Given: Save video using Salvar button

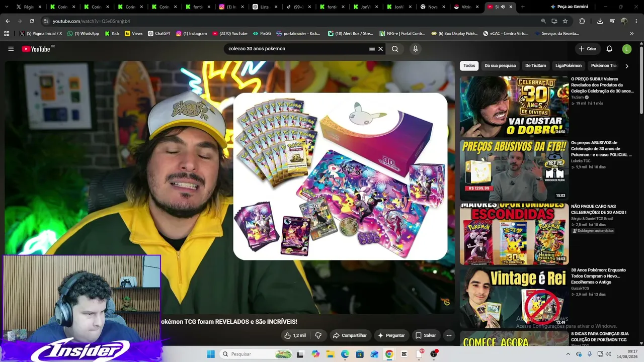Looking at the screenshot, I should pyautogui.click(x=426, y=335).
